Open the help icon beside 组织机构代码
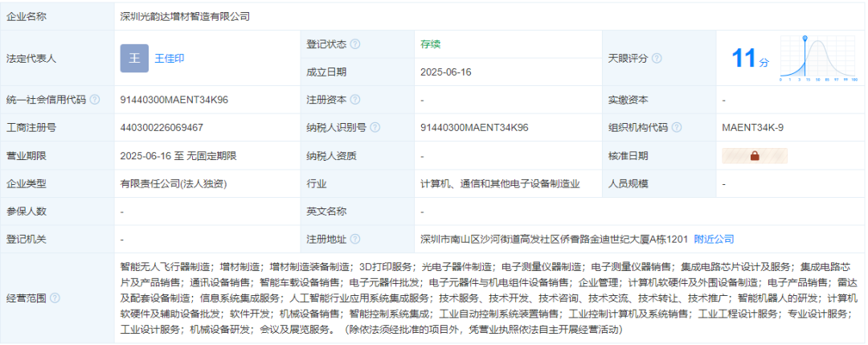The height and width of the screenshot is (345, 868). (677, 128)
